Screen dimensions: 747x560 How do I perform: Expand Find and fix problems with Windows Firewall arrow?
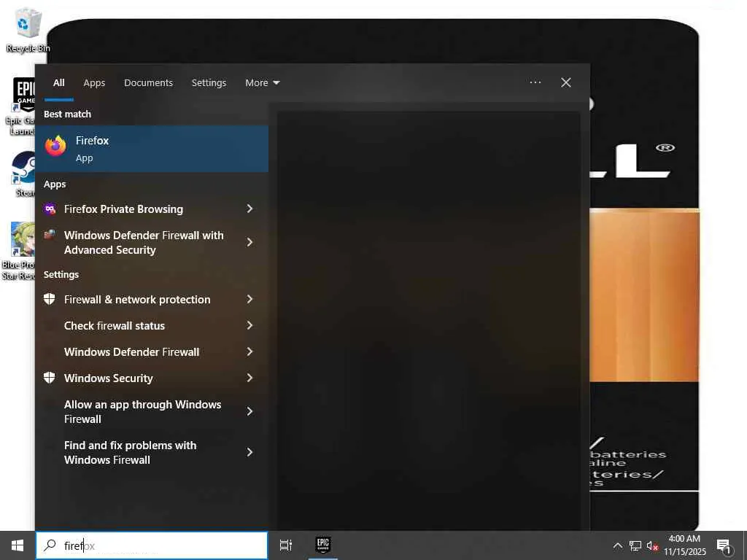pyautogui.click(x=249, y=452)
